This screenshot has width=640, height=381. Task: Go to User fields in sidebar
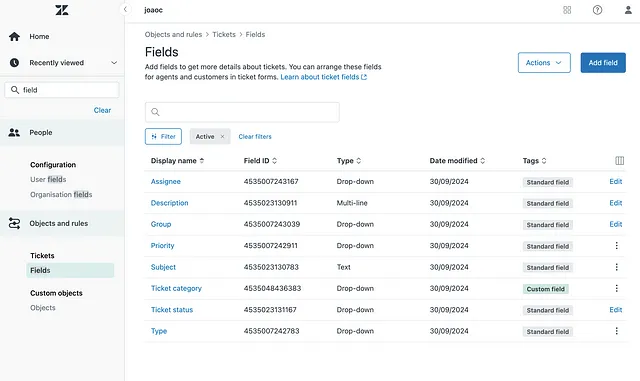pyautogui.click(x=48, y=179)
